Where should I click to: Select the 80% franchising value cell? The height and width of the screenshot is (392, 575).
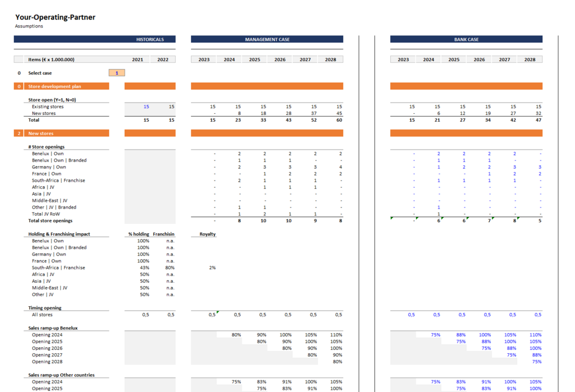(170, 267)
